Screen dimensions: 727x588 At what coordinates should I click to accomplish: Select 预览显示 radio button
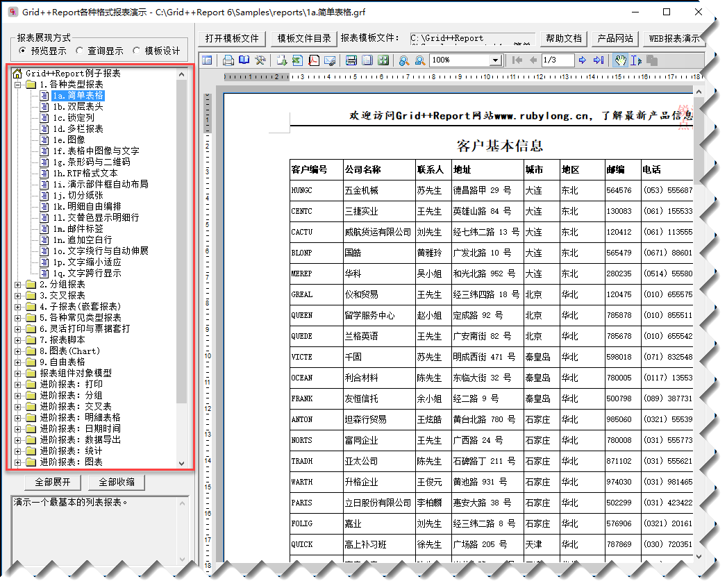coord(22,50)
